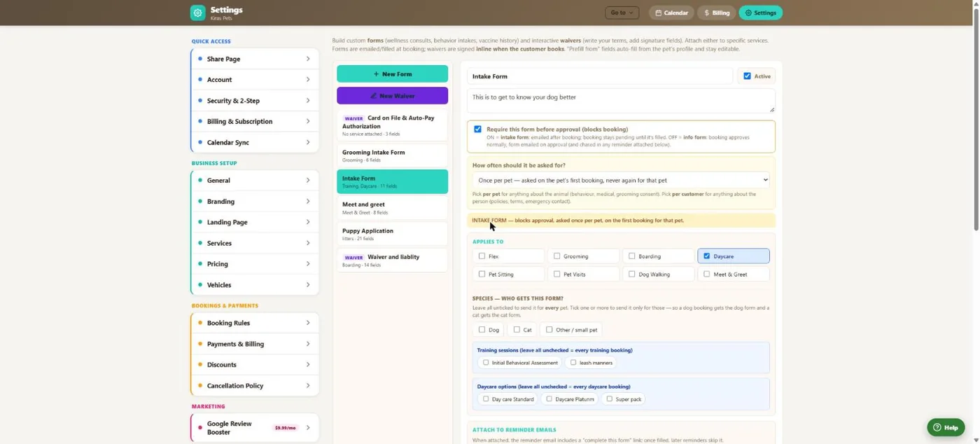Image resolution: width=980 pixels, height=444 pixels.
Task: Expand the Landing Page row chevron
Action: [x=308, y=222]
